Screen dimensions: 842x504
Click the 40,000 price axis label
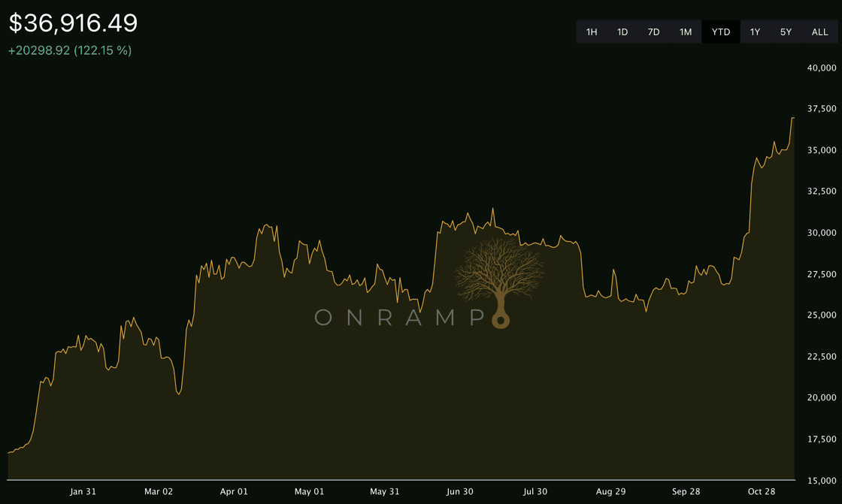[x=822, y=68]
